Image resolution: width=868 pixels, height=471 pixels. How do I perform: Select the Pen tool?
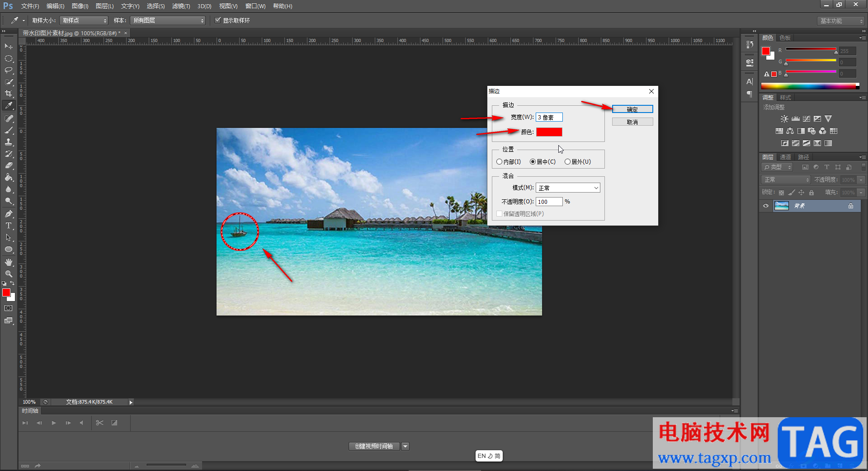pyautogui.click(x=9, y=213)
